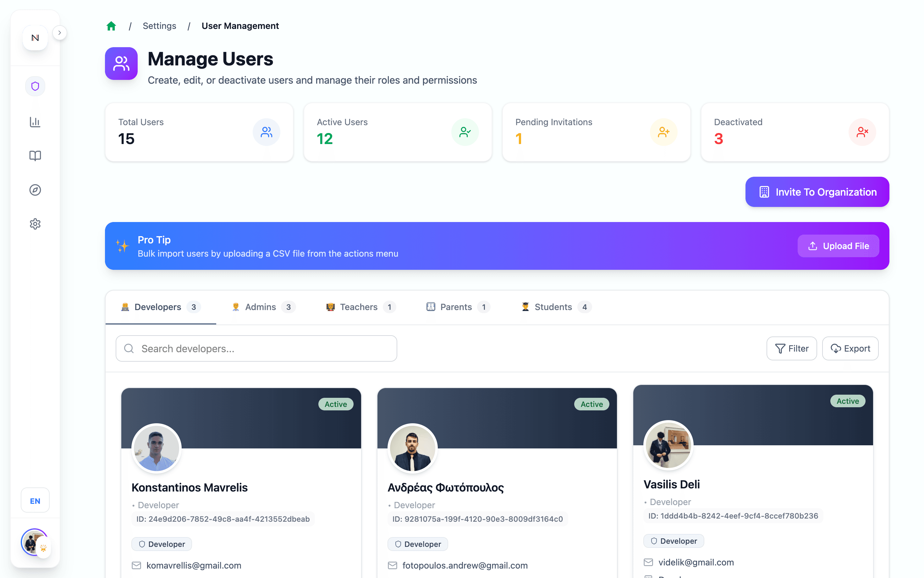Click the Total Users card icon
Viewport: 924px width, 578px height.
coord(267,132)
